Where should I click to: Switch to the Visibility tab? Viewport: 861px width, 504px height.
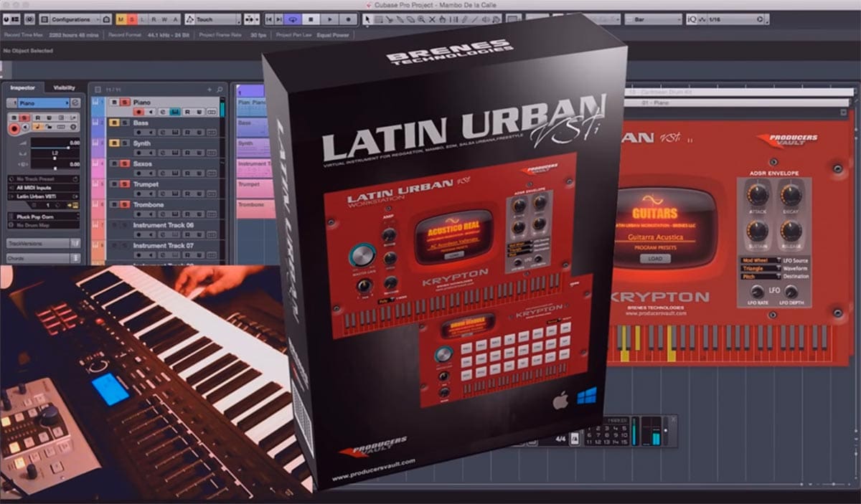pyautogui.click(x=65, y=87)
